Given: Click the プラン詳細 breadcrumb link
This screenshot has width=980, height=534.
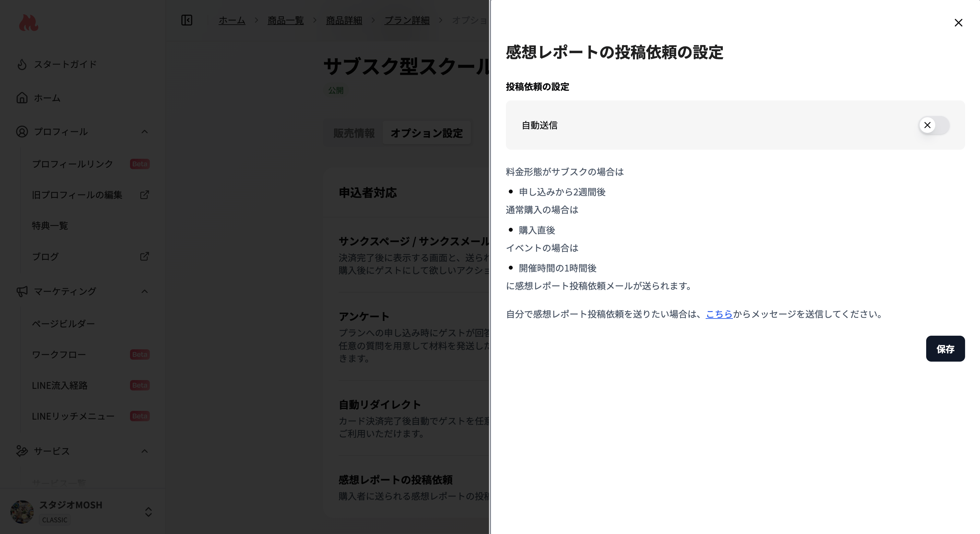Looking at the screenshot, I should tap(407, 20).
